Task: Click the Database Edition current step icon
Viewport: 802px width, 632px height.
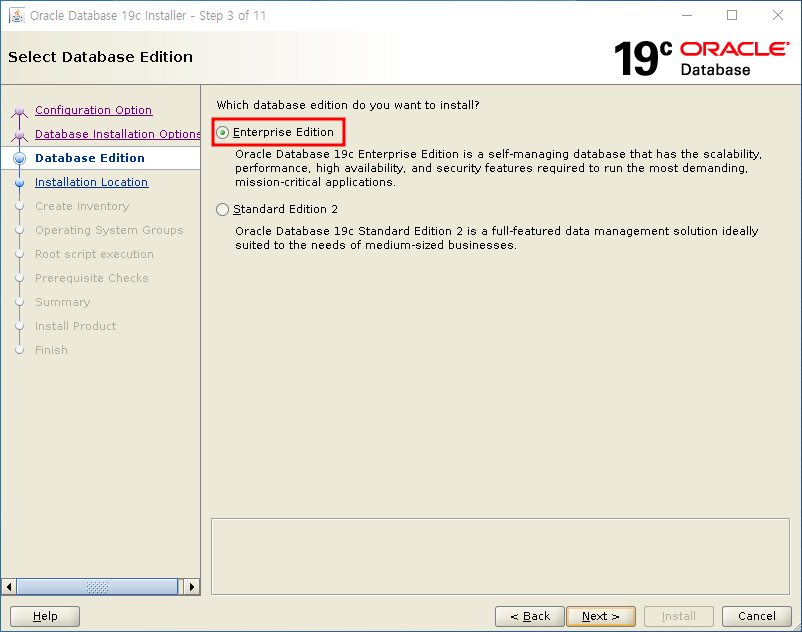Action: point(19,159)
